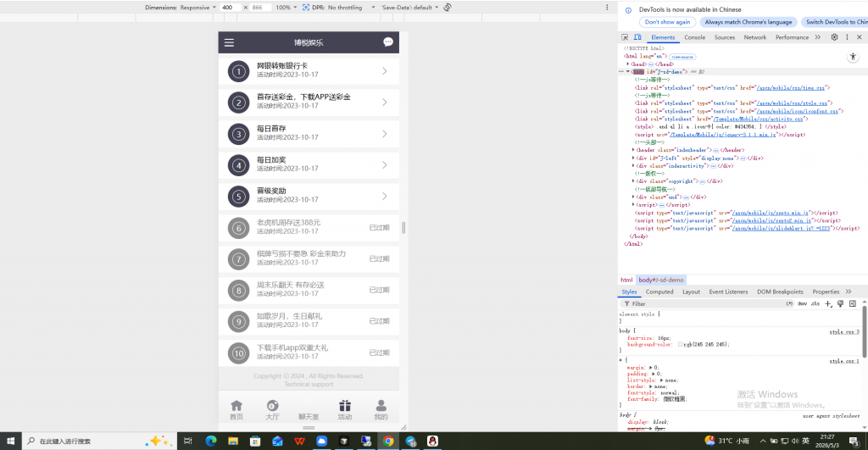Image resolution: width=868 pixels, height=450 pixels.
Task: Click the width input showing 400
Action: click(231, 7)
